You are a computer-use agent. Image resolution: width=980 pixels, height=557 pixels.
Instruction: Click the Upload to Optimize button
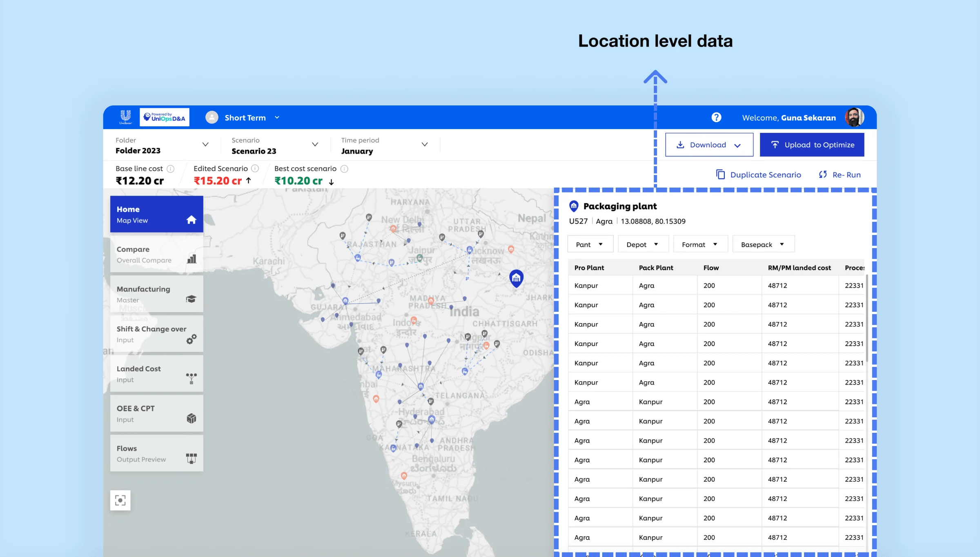coord(812,145)
